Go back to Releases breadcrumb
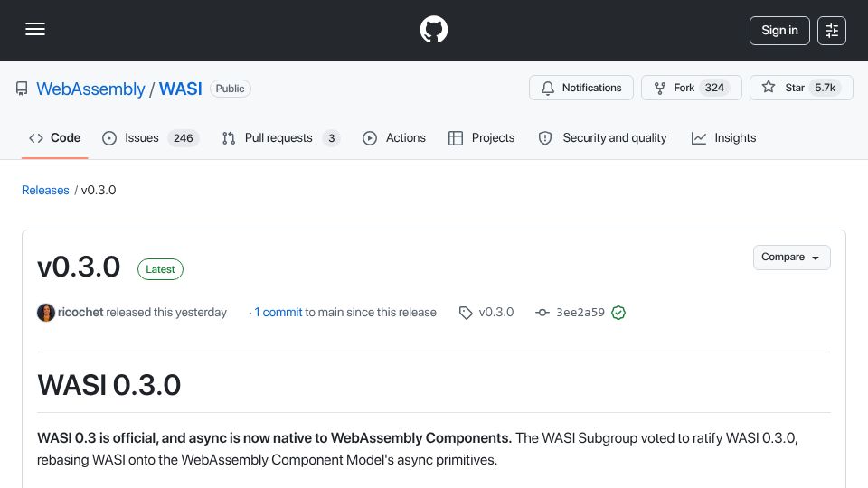This screenshot has width=868, height=488. 45,190
